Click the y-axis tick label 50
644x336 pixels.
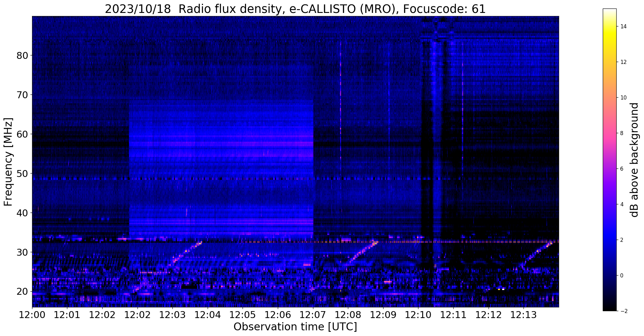22,174
